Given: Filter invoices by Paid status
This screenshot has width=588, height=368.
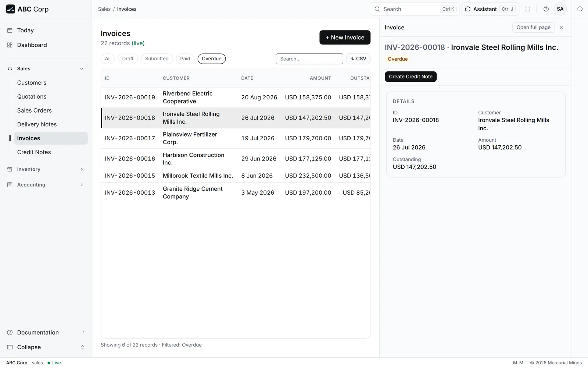Looking at the screenshot, I should [185, 59].
